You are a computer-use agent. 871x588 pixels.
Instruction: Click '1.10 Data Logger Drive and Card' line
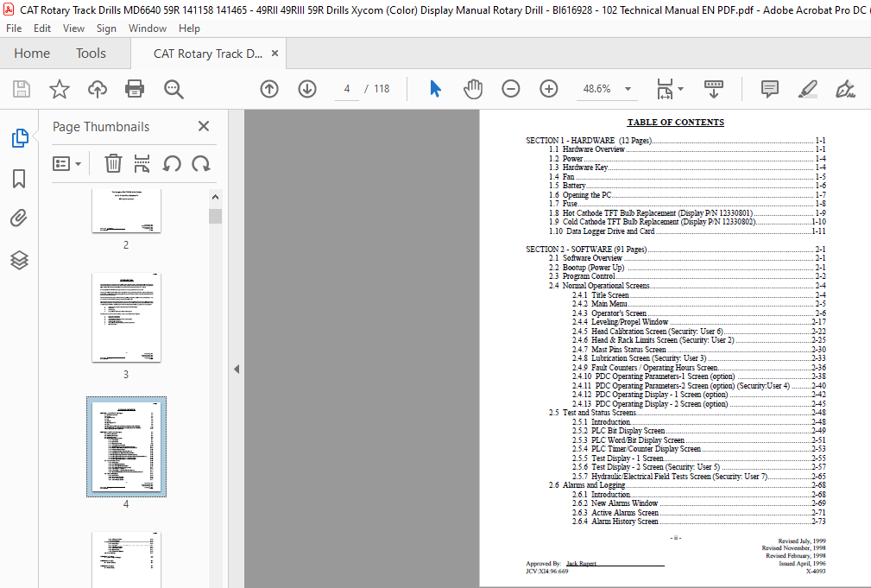[687, 231]
